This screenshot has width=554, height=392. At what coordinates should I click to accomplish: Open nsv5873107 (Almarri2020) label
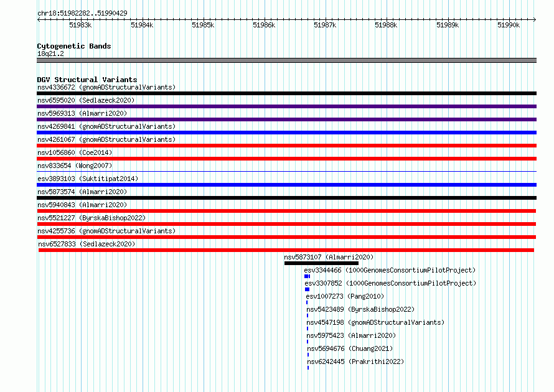(329, 257)
